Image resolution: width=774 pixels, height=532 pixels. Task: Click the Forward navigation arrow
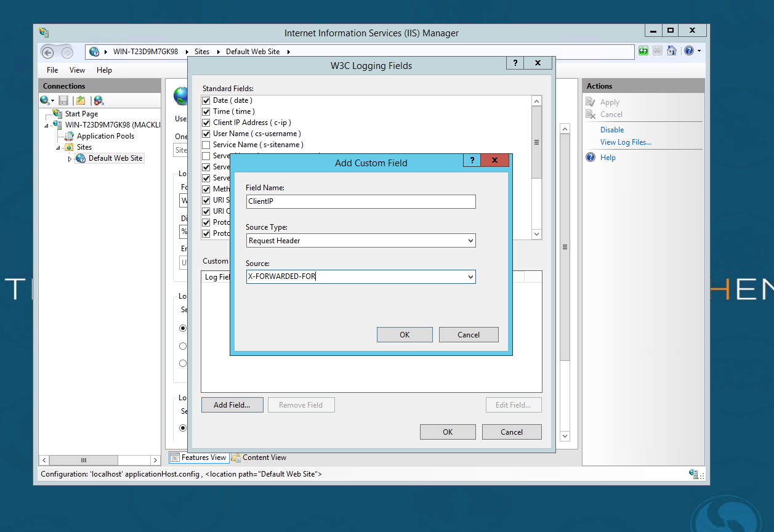[66, 52]
